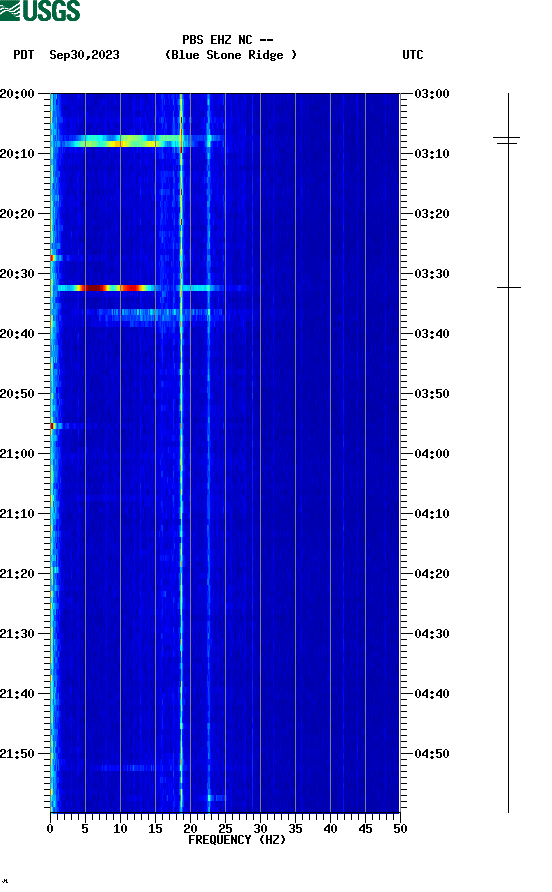Click the 45 Hz axis tick label
552x892 pixels.
pyautogui.click(x=365, y=828)
